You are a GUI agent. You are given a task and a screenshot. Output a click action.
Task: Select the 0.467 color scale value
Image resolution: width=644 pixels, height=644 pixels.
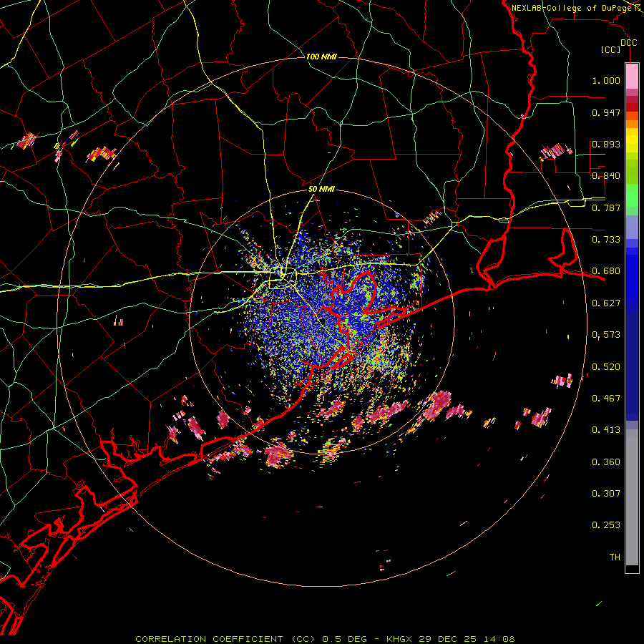606,399
